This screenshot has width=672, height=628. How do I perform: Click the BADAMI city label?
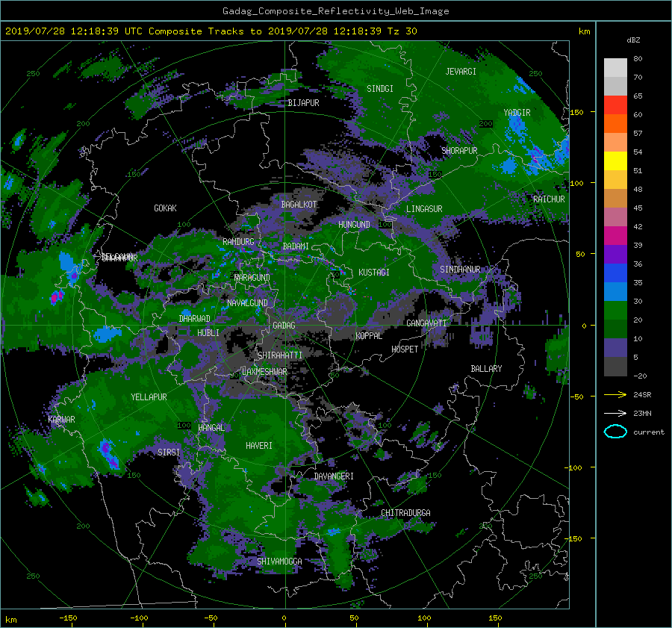[296, 246]
